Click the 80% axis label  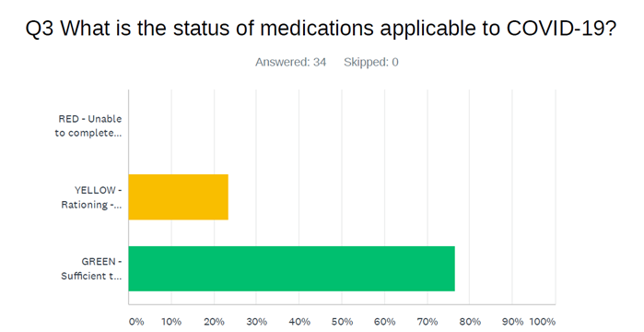coord(470,321)
